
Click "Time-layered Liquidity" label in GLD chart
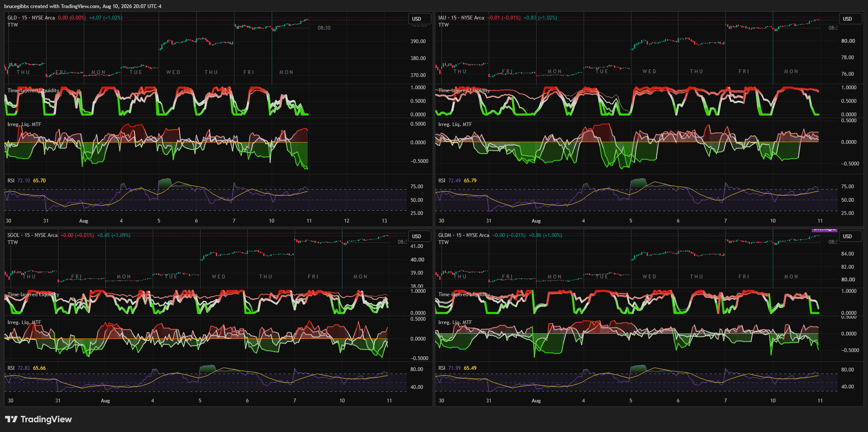pos(33,91)
